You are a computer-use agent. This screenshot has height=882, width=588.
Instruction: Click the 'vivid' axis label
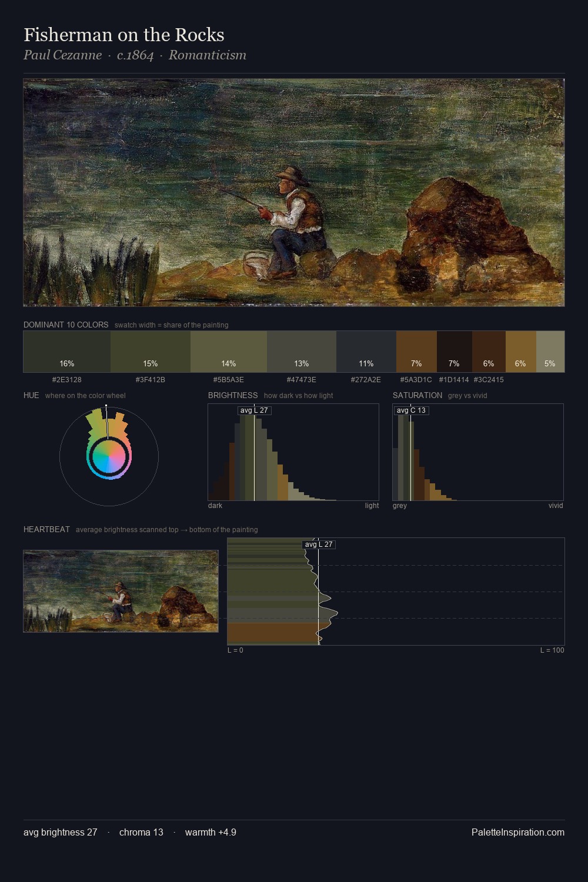(x=556, y=506)
